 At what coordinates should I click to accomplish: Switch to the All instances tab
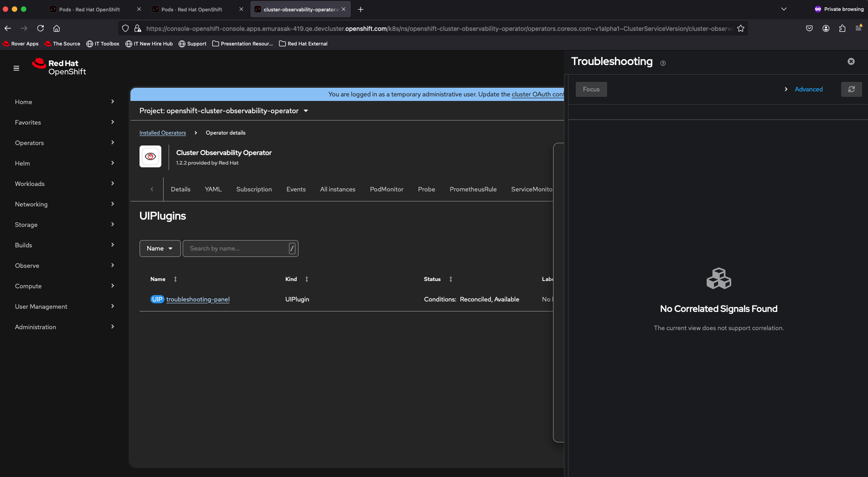click(x=338, y=189)
